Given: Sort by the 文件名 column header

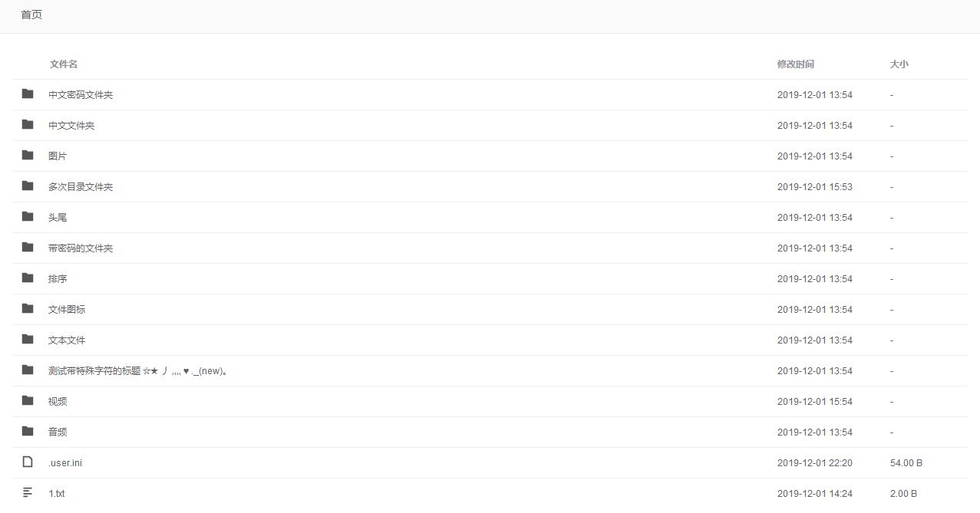Looking at the screenshot, I should tap(64, 64).
